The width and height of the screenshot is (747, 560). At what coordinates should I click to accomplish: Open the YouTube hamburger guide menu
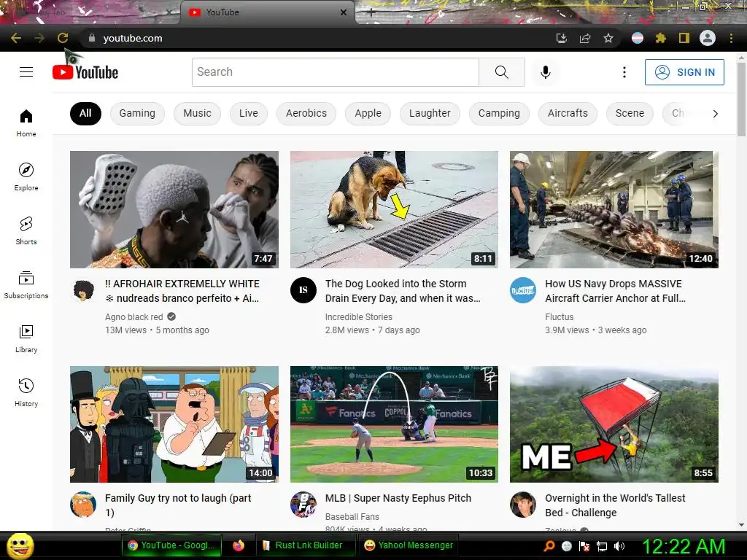click(x=26, y=72)
